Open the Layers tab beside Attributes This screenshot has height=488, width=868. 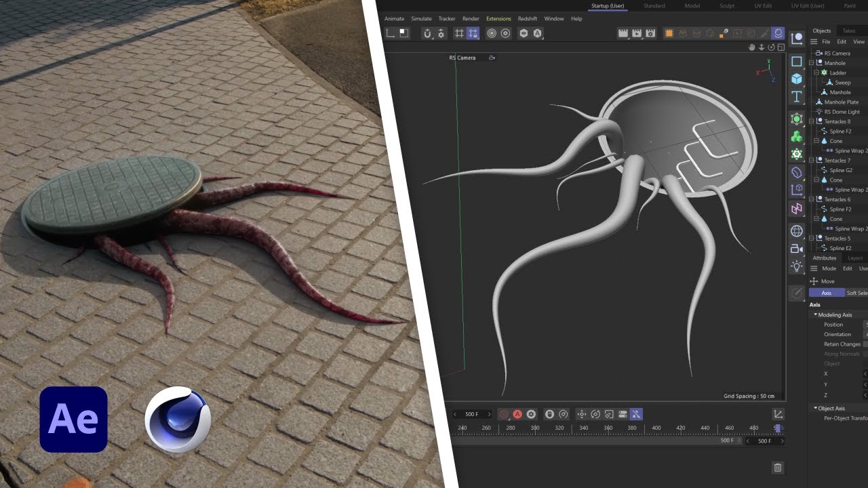tap(855, 258)
